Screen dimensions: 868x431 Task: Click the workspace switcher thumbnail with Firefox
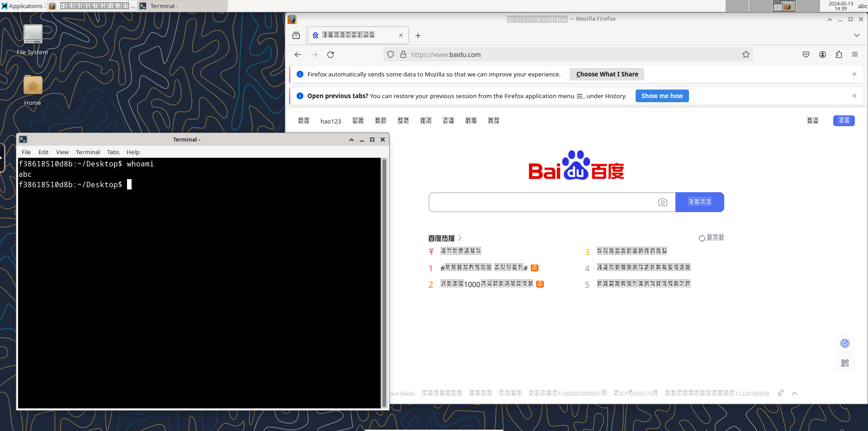(x=784, y=6)
